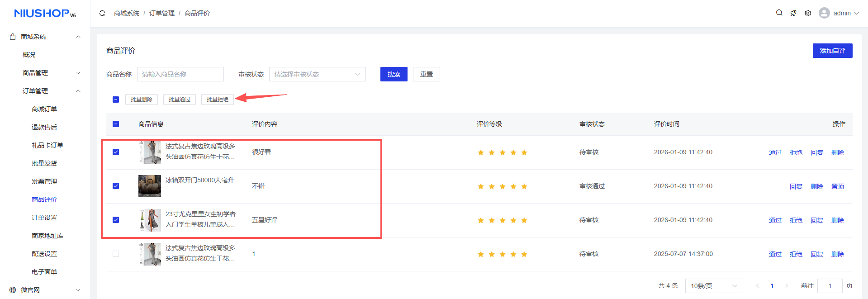
Task: Click the 批量拒绝 button
Action: tap(217, 100)
